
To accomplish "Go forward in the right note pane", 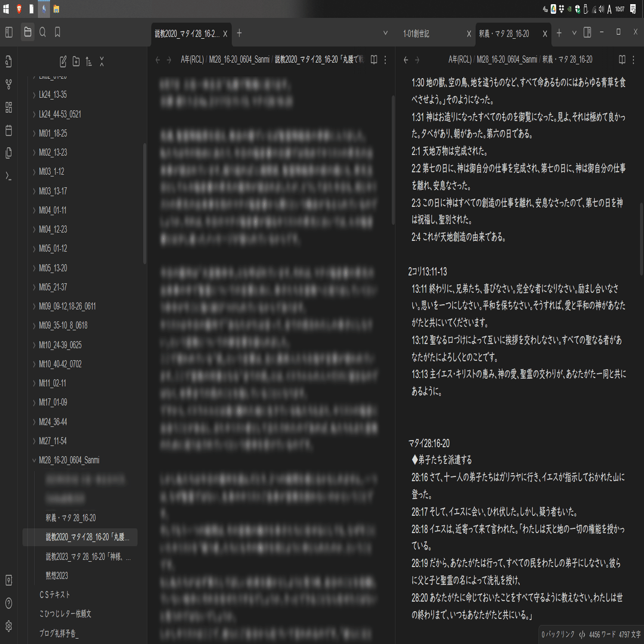I will coord(417,60).
